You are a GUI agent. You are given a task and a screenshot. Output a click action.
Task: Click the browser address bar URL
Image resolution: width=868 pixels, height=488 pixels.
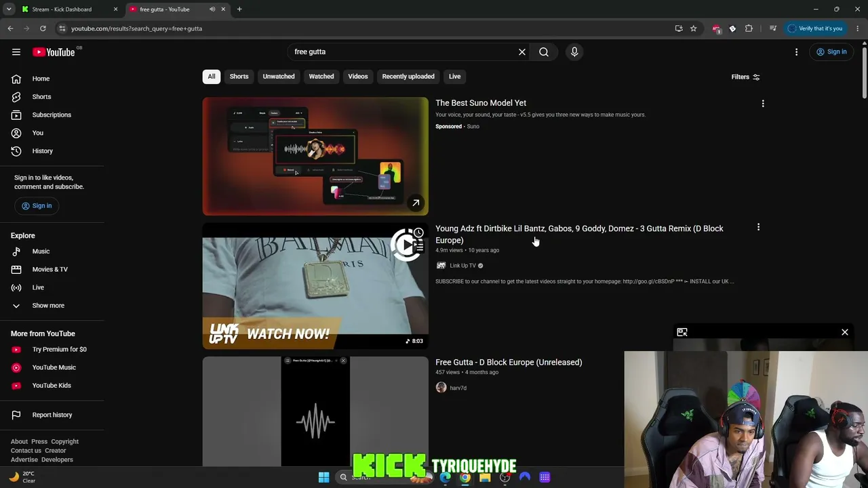(x=136, y=28)
